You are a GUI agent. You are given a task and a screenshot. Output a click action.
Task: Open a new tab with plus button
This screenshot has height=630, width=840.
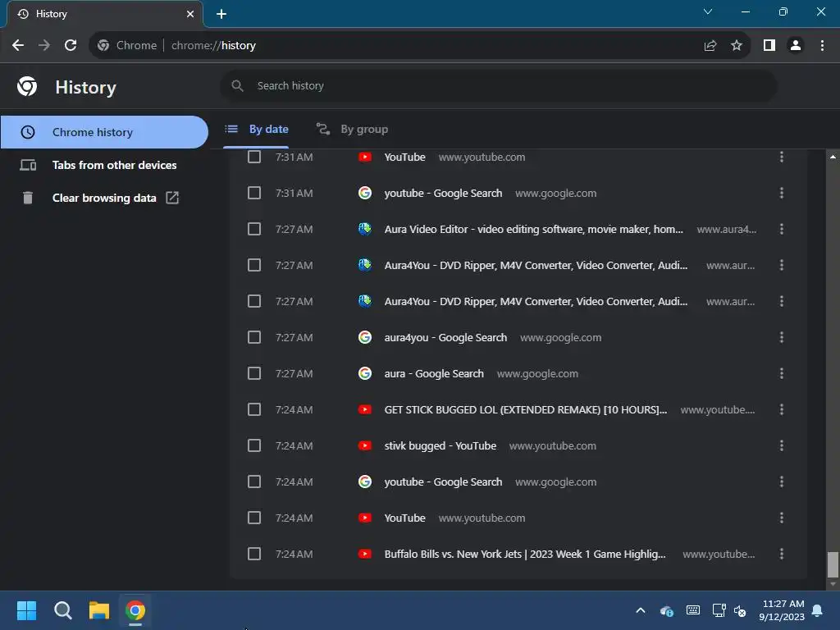[x=221, y=14]
